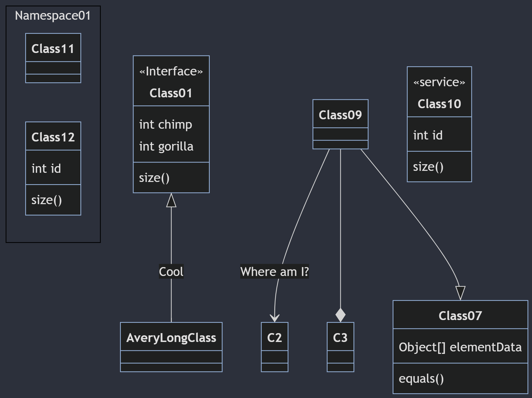The image size is (532, 398).
Task: Click the hollow inheritance triangle below Class01
Action: coord(171,201)
